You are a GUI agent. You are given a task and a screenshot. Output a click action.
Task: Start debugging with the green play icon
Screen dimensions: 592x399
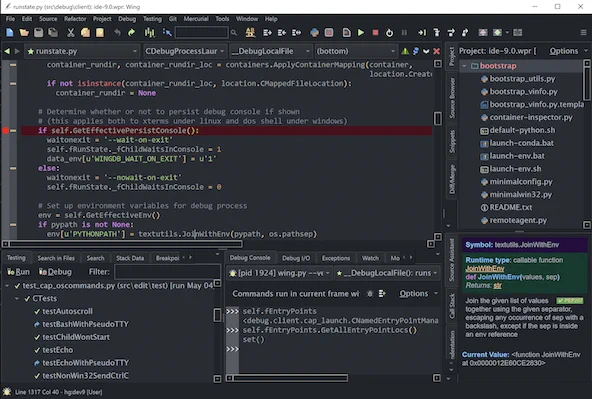click(x=361, y=33)
